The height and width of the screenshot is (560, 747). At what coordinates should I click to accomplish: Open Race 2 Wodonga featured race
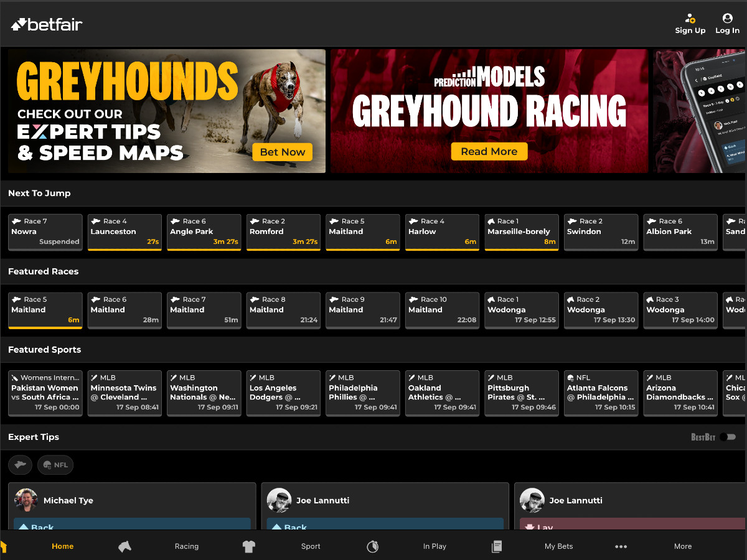[601, 310]
